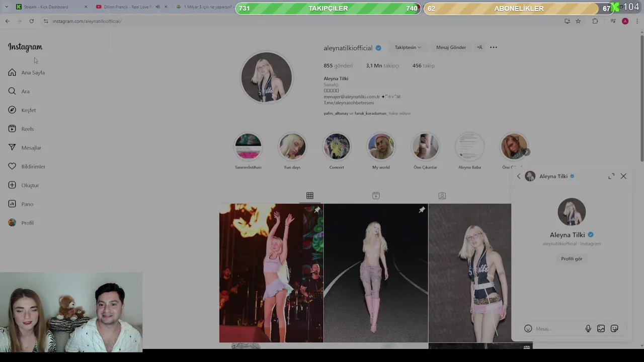
Task: Click the microphone voice message icon
Action: click(588, 329)
